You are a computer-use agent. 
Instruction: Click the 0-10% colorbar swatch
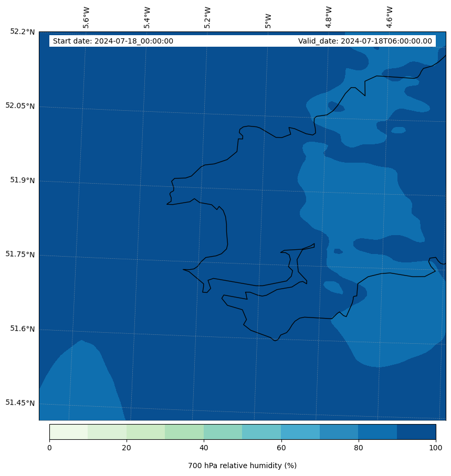click(69, 432)
